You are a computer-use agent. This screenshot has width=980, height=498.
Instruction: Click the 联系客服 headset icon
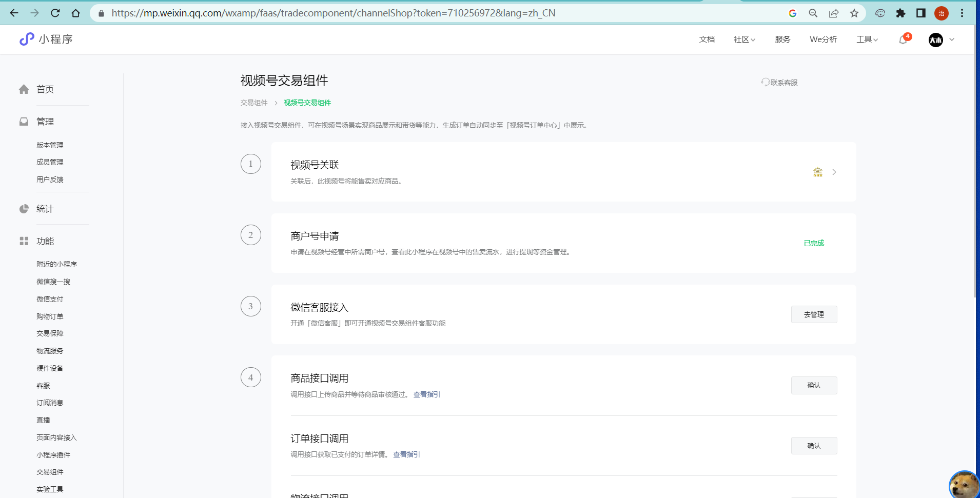coord(765,82)
